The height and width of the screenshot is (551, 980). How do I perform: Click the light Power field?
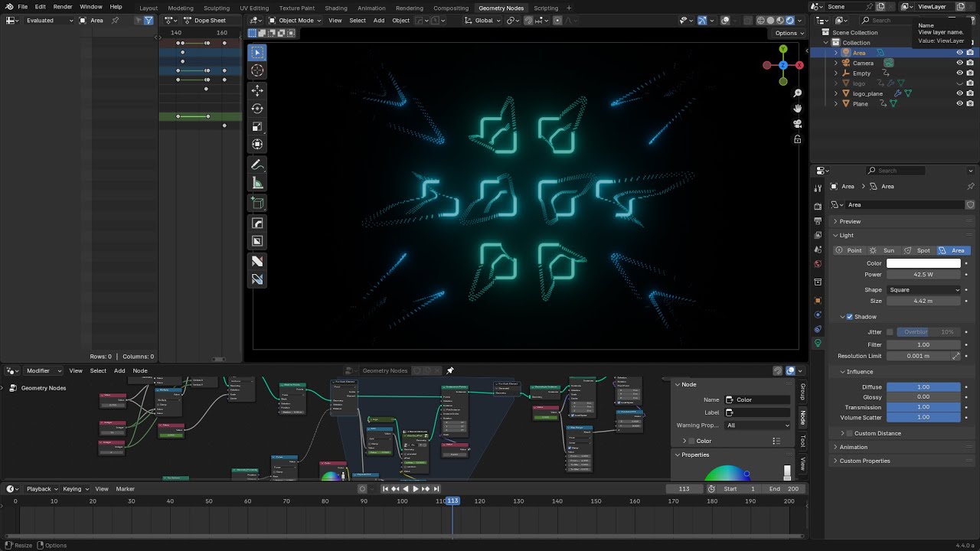[923, 275]
